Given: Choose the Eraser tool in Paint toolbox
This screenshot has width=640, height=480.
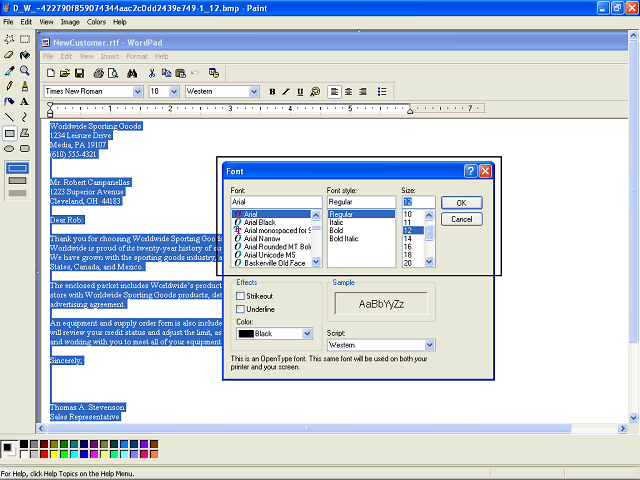Looking at the screenshot, I should (9, 55).
